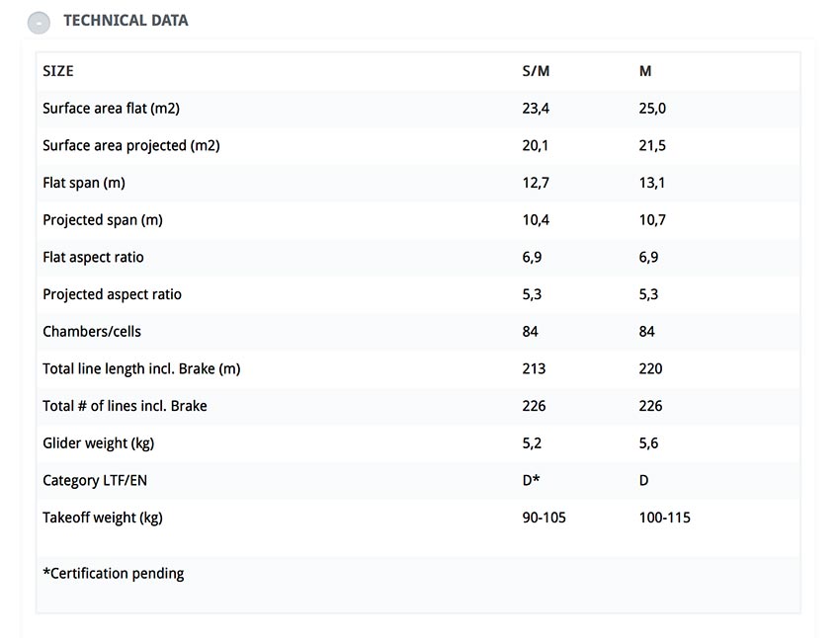Viewport: 840px width, 638px height.
Task: Click the Projected aspect ratio label
Action: [x=112, y=294]
